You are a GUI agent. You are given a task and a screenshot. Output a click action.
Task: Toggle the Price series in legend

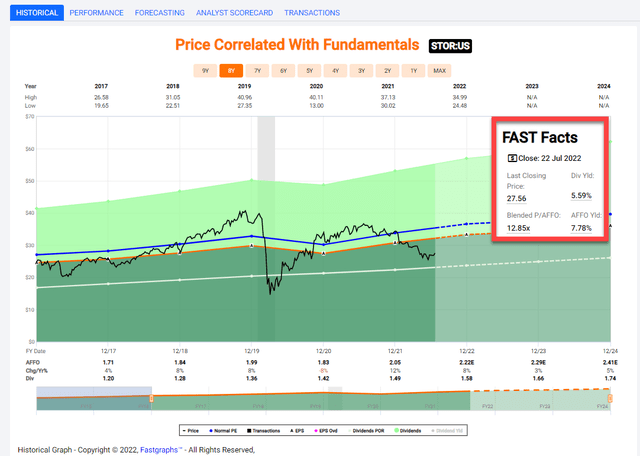coord(191,431)
